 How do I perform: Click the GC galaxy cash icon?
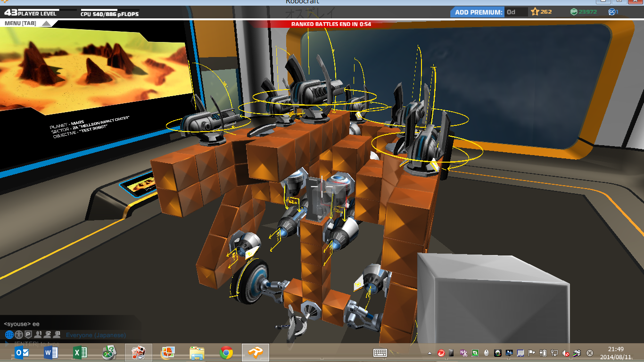click(611, 12)
